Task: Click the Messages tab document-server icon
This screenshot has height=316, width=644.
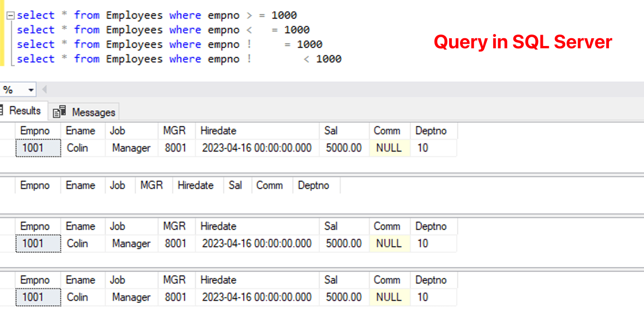Action: coord(59,111)
